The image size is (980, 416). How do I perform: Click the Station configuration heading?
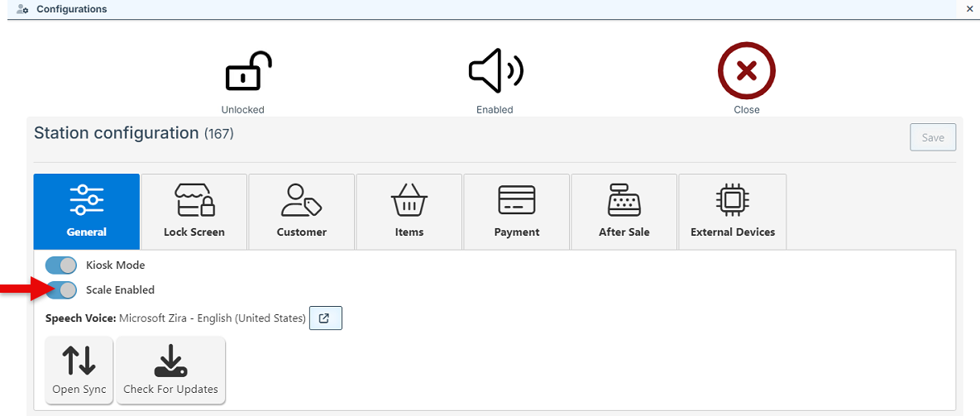(x=117, y=133)
